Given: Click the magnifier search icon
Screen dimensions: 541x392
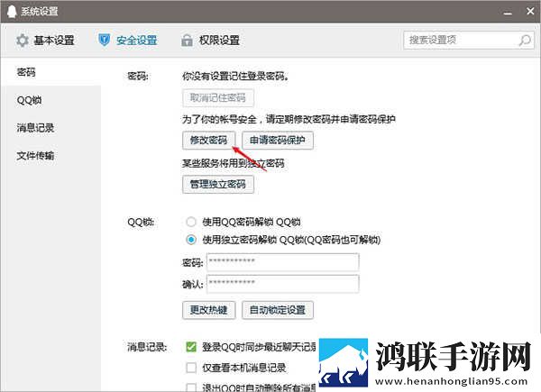Looking at the screenshot, I should pos(525,41).
